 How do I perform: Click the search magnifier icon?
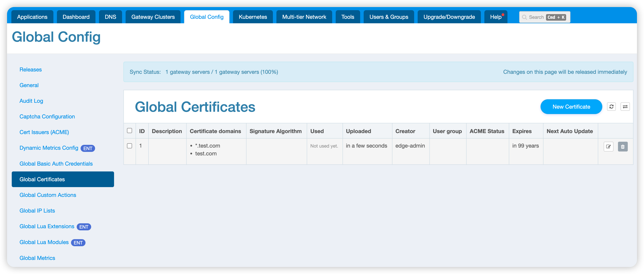click(524, 17)
